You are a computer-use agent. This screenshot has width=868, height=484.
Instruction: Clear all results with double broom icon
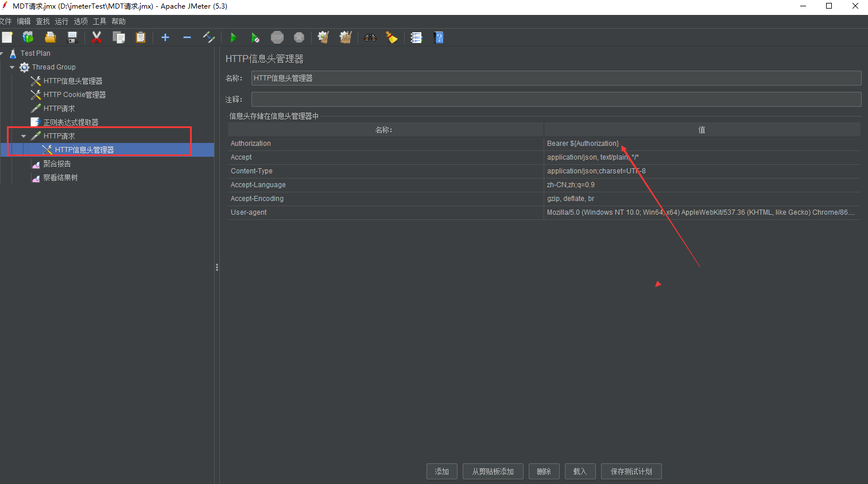pos(346,37)
